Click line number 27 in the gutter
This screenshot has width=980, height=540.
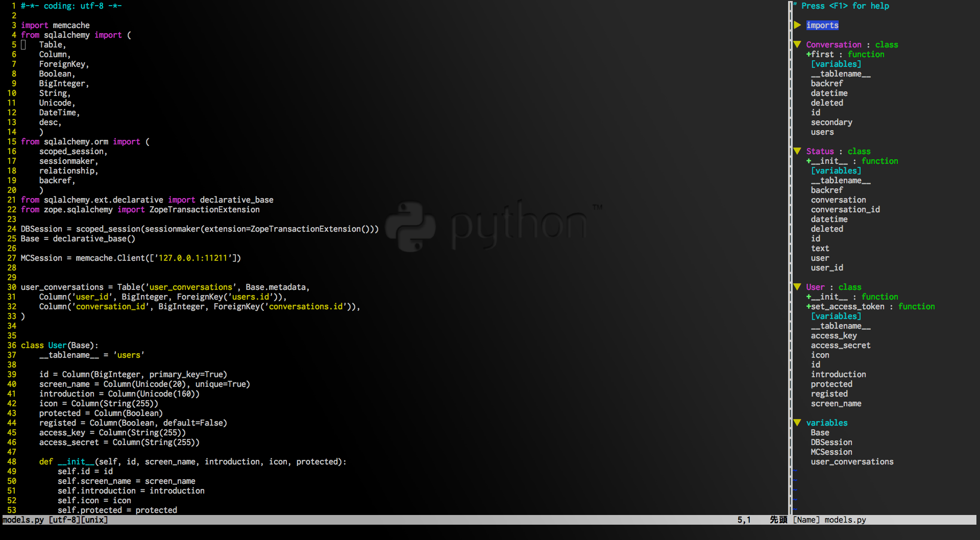(x=11, y=258)
